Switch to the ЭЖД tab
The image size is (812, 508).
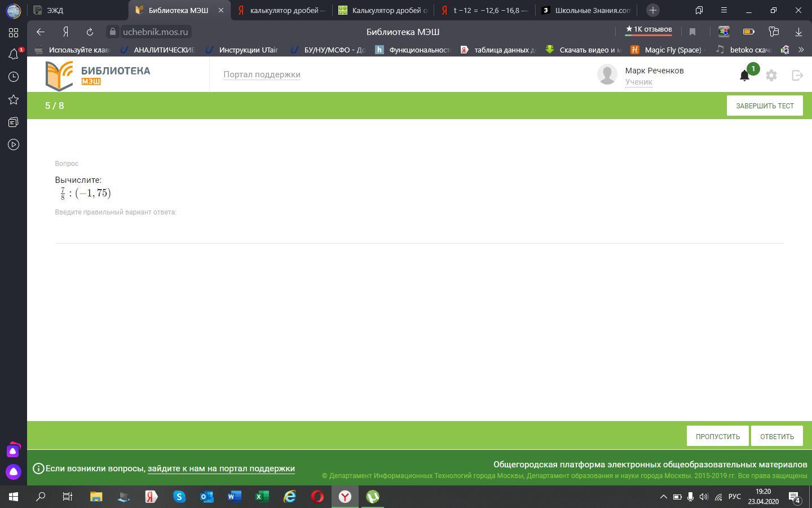click(55, 10)
